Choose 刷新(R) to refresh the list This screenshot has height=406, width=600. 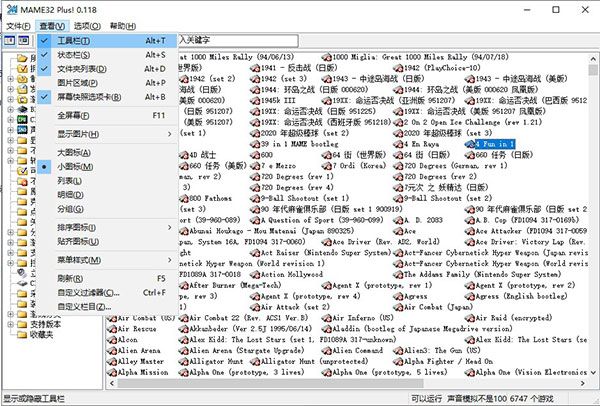108,279
